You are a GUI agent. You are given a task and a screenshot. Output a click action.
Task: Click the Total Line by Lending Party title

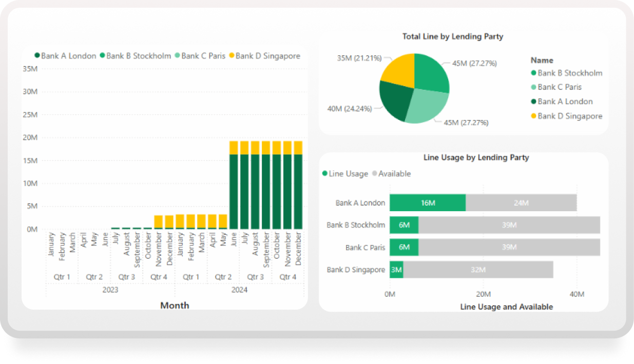tap(452, 36)
